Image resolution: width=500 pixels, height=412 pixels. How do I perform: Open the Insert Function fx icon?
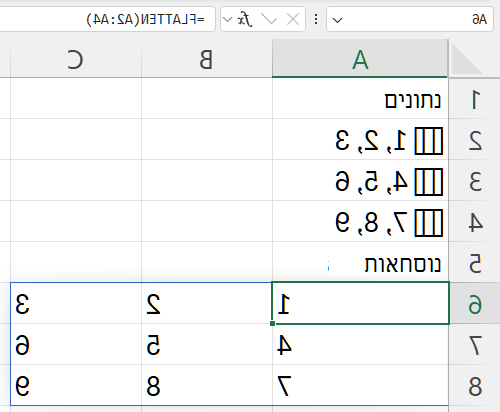(244, 19)
